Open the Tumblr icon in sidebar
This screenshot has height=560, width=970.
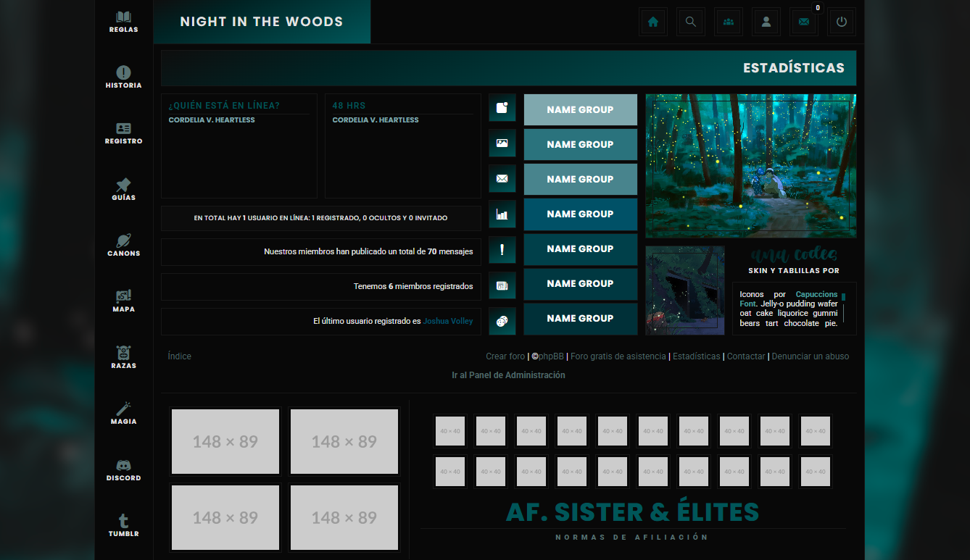coord(123,521)
